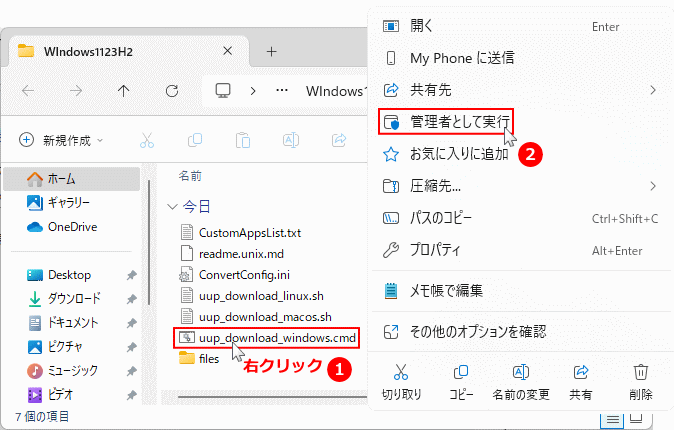Click the breadcrumb chevron after This PC
The height and width of the screenshot is (430, 674).
click(x=253, y=91)
